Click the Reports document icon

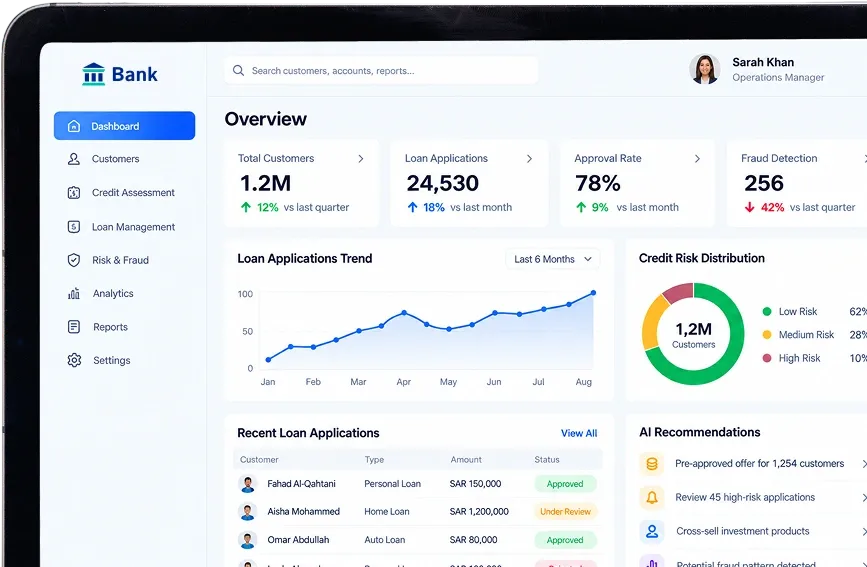pyautogui.click(x=74, y=327)
